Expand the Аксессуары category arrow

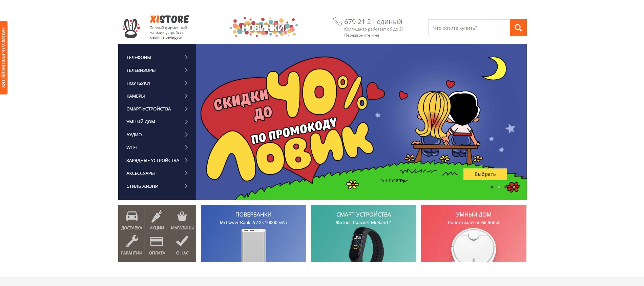(x=186, y=173)
